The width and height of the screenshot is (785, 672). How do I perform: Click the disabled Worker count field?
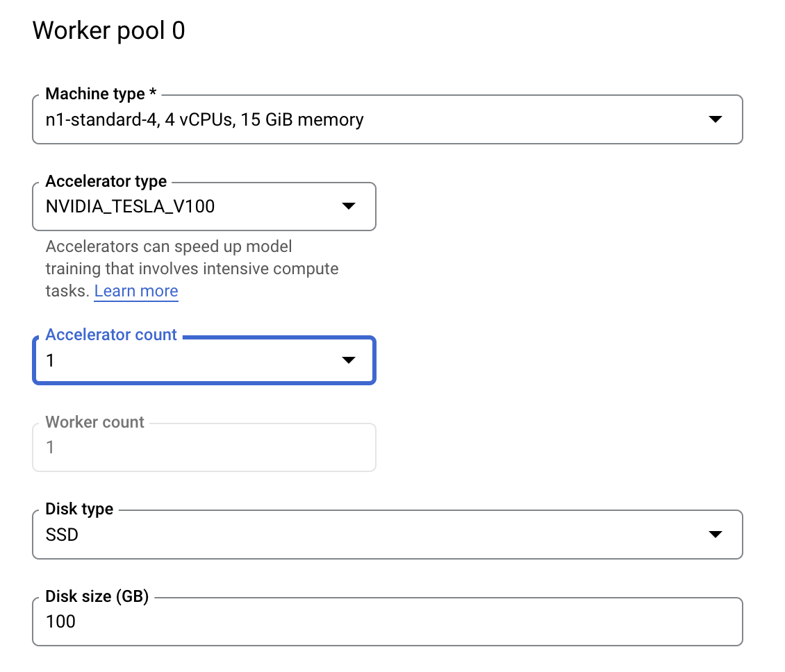204,447
